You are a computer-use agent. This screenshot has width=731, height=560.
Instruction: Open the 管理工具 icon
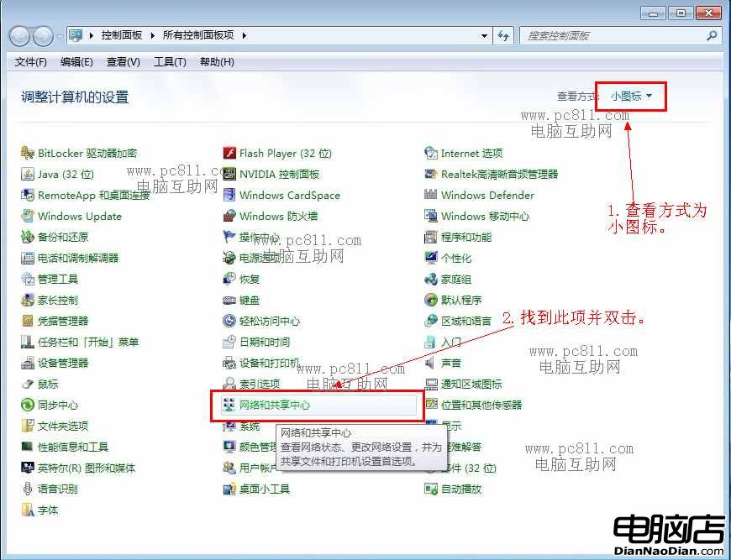28,279
